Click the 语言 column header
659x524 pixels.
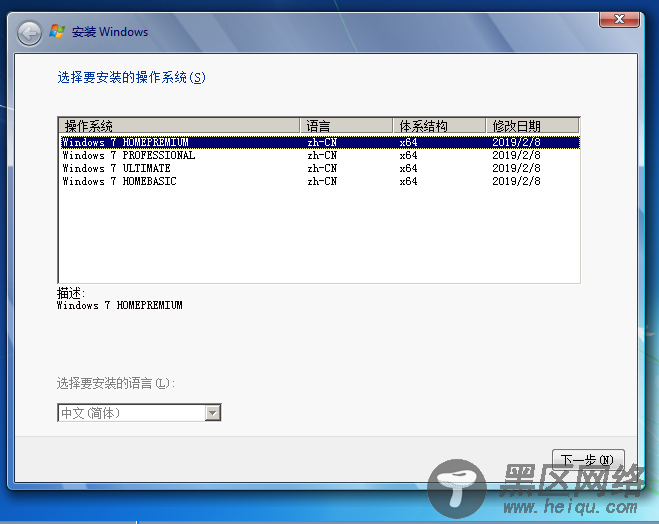(x=346, y=126)
